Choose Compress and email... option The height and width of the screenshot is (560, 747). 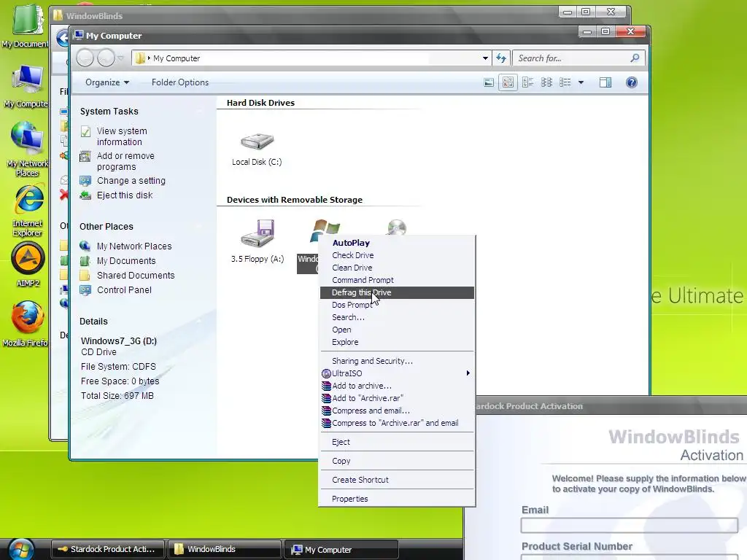[x=397, y=411]
